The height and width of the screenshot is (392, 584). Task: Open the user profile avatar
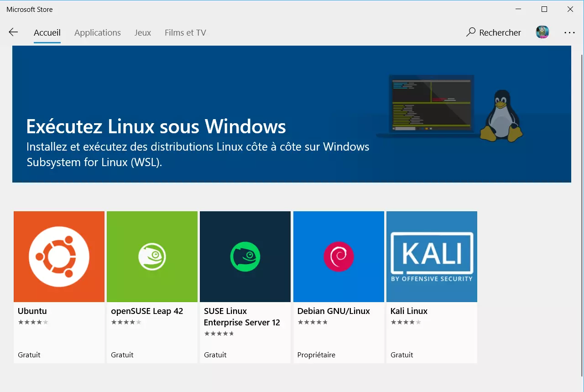point(542,32)
